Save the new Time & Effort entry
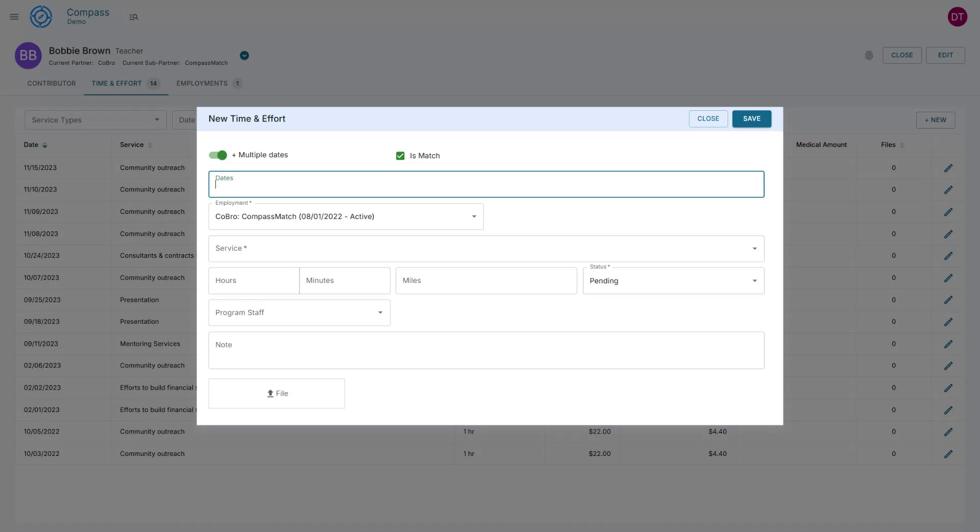The height and width of the screenshot is (532, 980). point(751,118)
